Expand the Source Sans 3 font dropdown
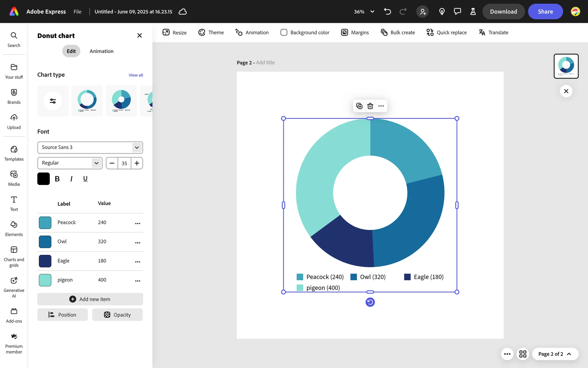588x368 pixels. tap(137, 148)
